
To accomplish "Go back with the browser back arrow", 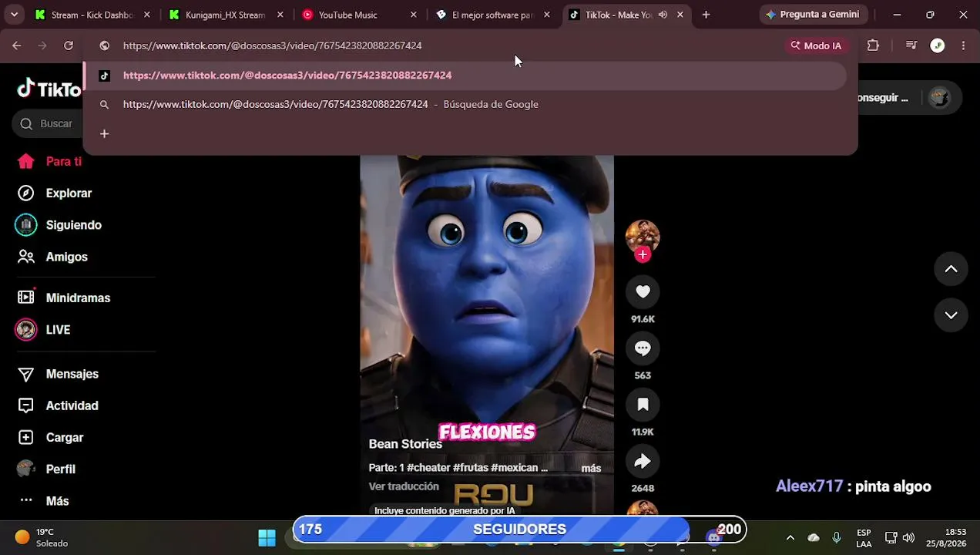I will coord(16,45).
